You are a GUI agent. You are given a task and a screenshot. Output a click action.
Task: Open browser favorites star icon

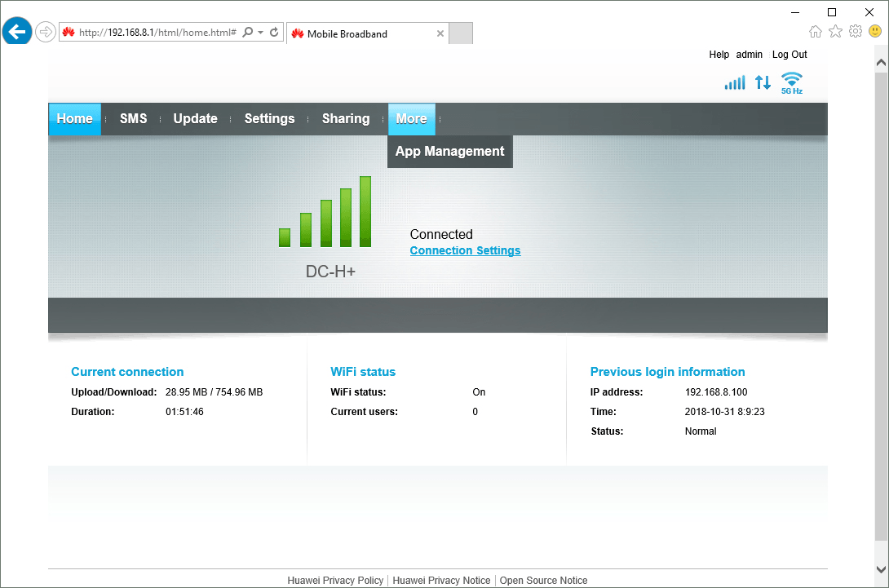coord(835,32)
